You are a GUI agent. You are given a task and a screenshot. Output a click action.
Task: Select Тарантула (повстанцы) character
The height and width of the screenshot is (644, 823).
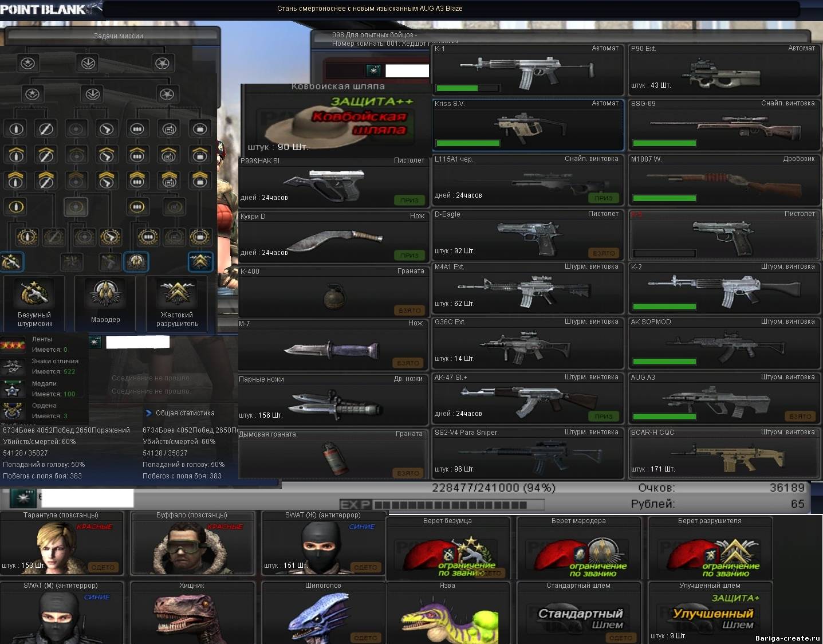[x=62, y=543]
